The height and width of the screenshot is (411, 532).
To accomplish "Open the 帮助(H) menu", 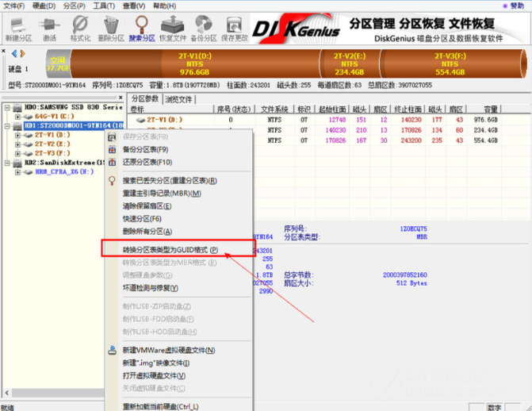I will 165,6.
